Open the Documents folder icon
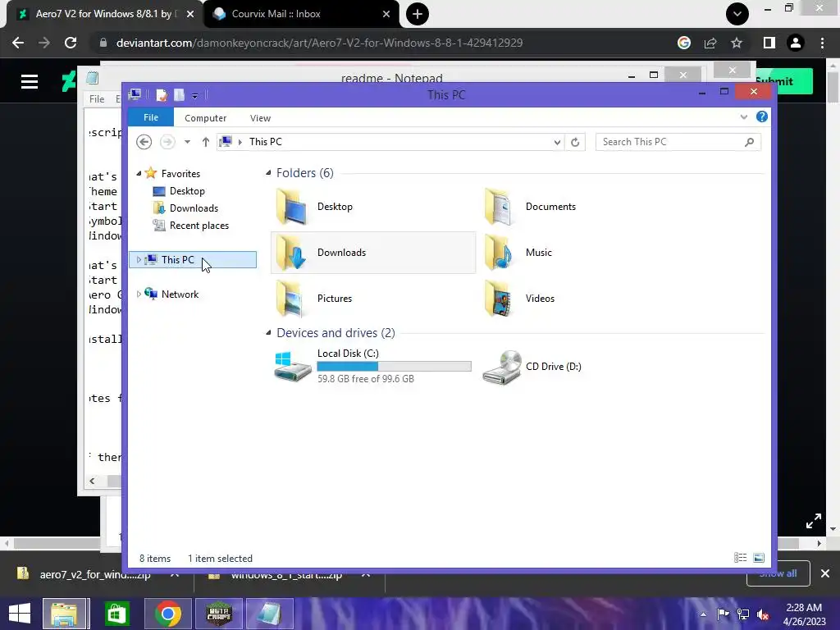The height and width of the screenshot is (630, 840). coord(500,207)
